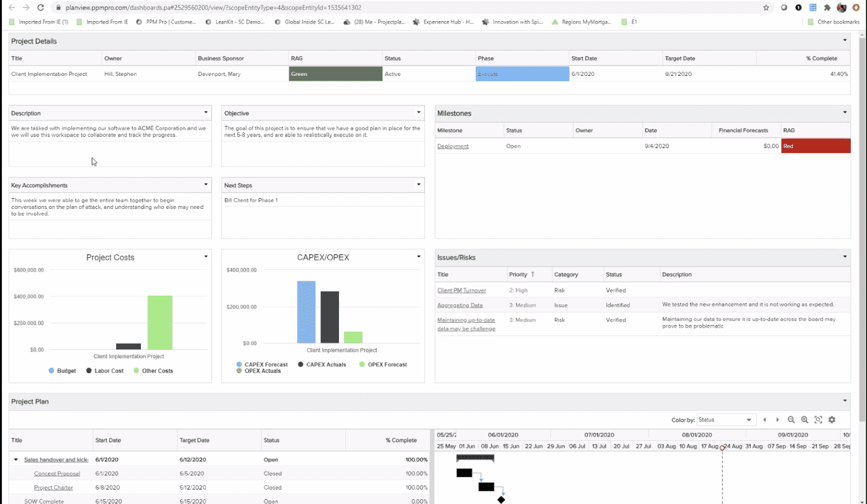Open the Client PM Turnover risk

(461, 290)
